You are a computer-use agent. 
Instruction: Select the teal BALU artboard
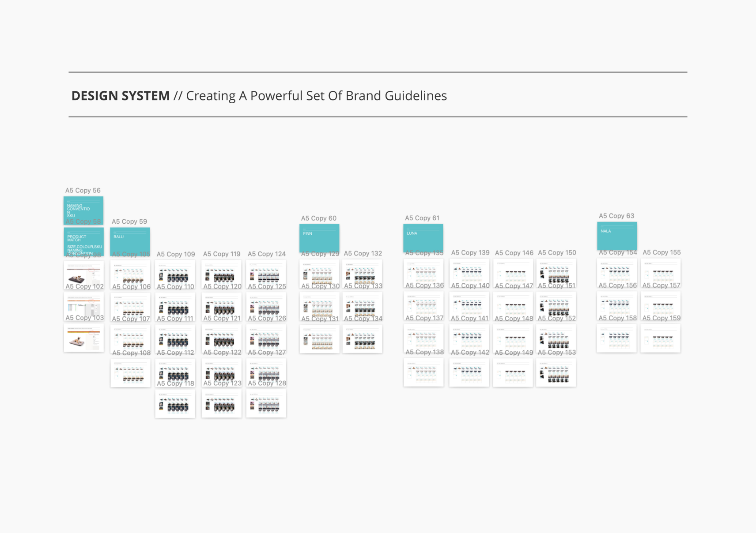click(130, 240)
